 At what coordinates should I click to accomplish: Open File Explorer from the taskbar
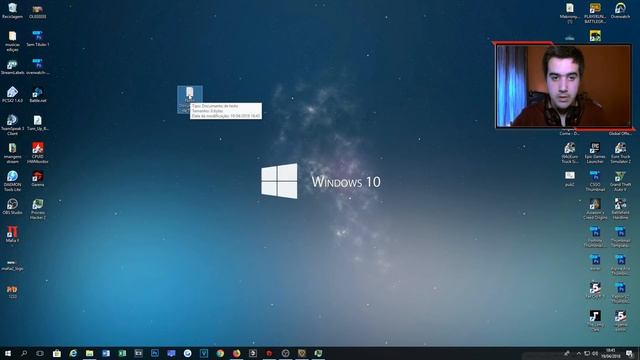pyautogui.click(x=89, y=353)
